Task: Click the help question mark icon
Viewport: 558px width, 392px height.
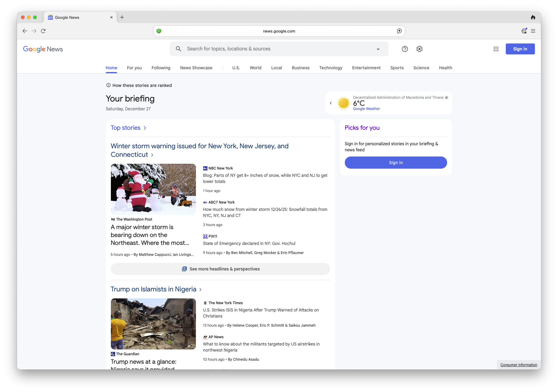Action: click(x=405, y=49)
